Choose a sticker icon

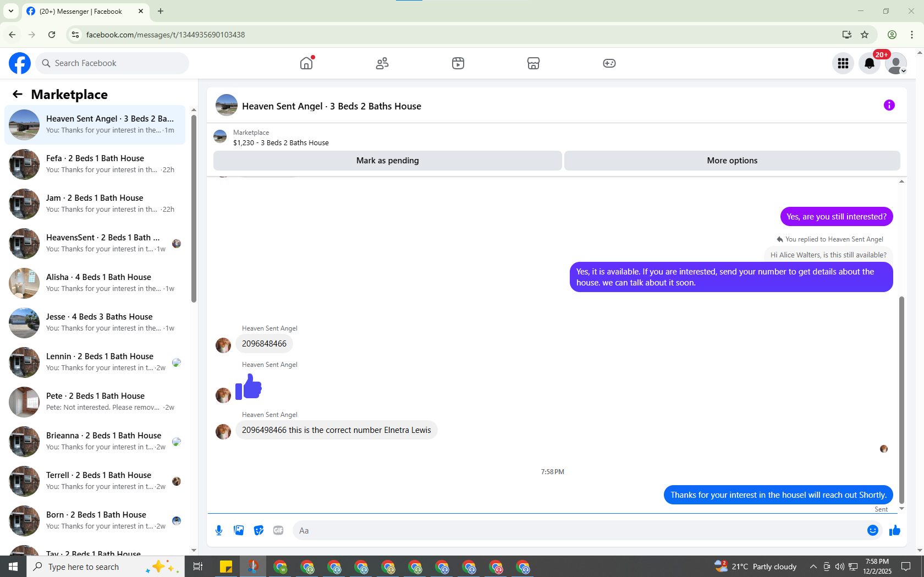click(258, 530)
